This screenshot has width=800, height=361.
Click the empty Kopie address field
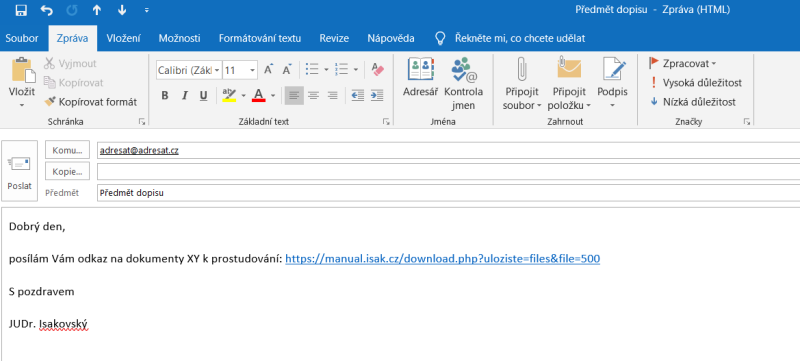pyautogui.click(x=448, y=171)
